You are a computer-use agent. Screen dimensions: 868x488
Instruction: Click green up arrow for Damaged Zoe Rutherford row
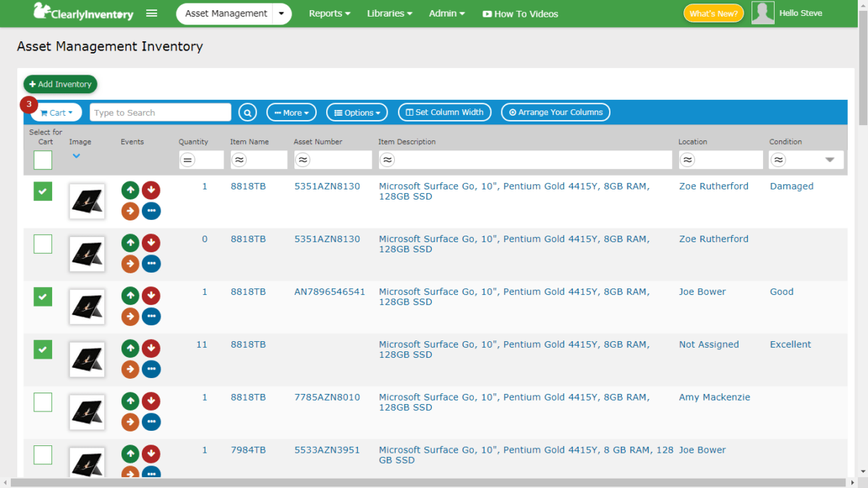pyautogui.click(x=130, y=190)
